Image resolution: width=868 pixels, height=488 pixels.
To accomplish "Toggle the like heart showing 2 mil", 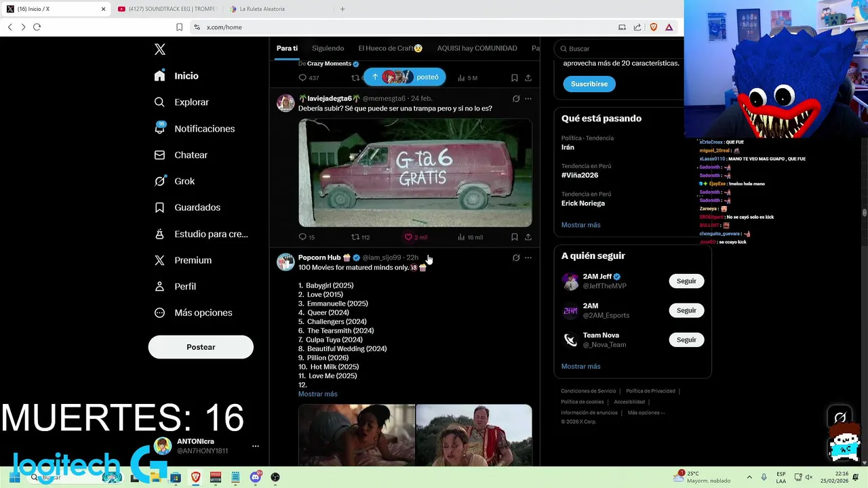I will (416, 237).
